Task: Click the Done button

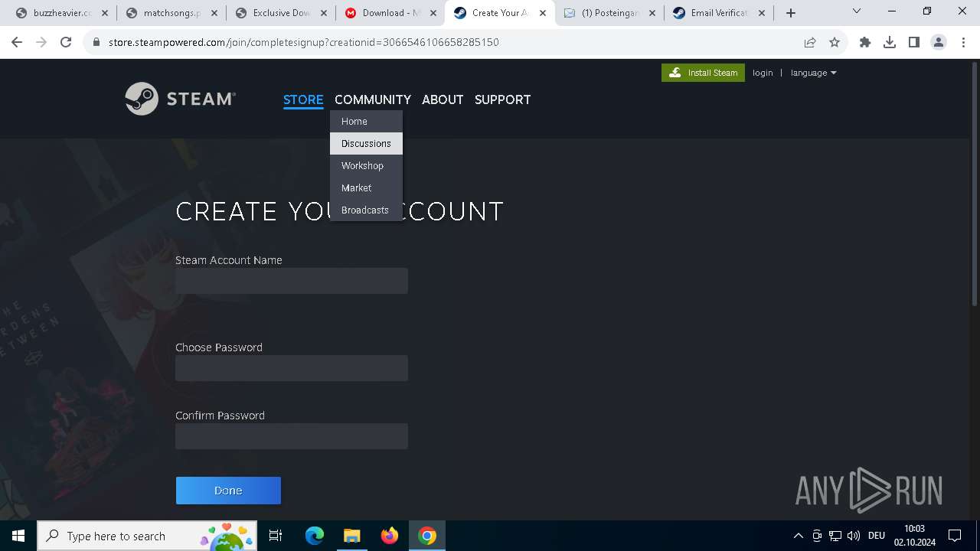Action: click(x=228, y=491)
